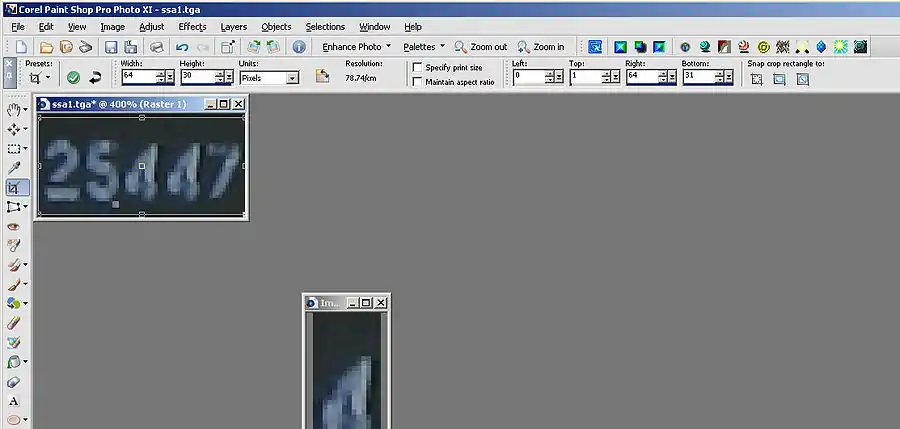This screenshot has width=900, height=429.
Task: Expand the Enhance Photo dropdown
Action: 356,47
